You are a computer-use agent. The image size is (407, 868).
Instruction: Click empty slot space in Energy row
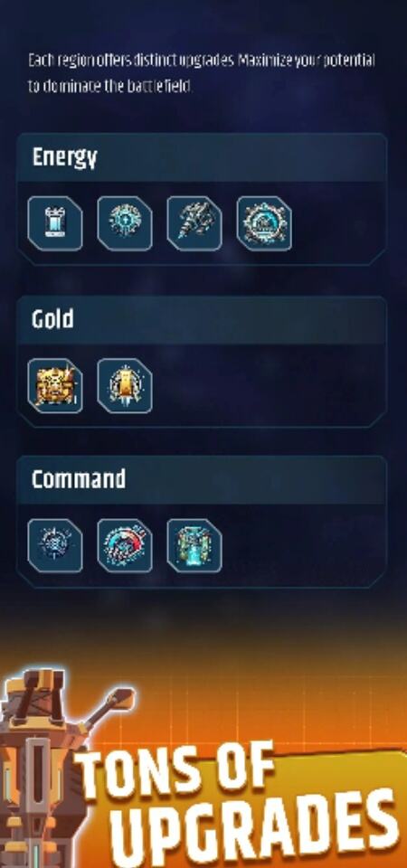point(337,223)
